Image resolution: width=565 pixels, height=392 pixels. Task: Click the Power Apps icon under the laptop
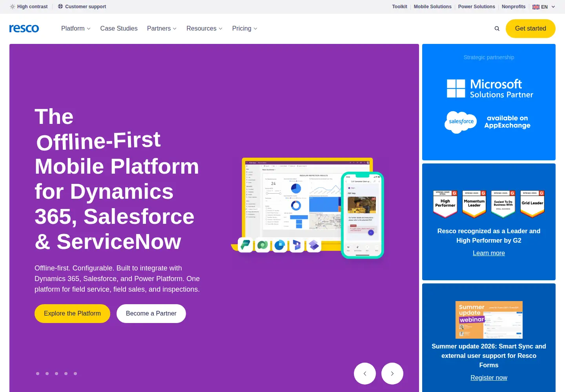point(314,245)
